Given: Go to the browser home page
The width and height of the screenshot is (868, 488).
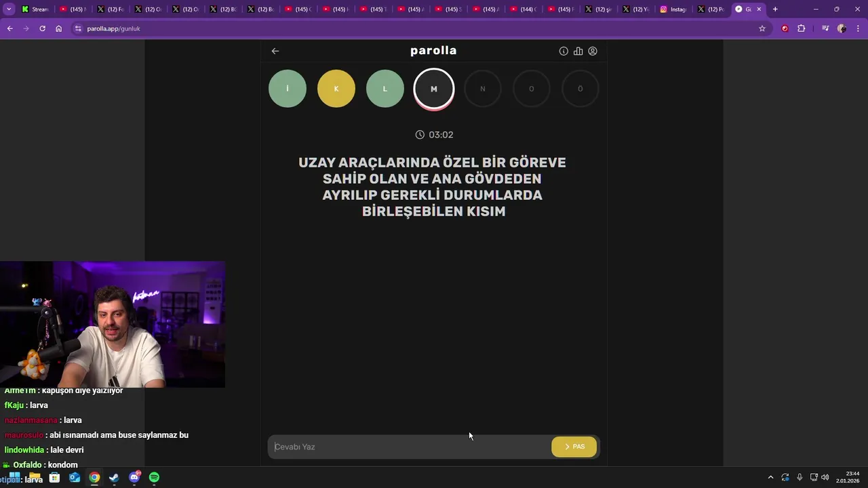Looking at the screenshot, I should (x=59, y=28).
